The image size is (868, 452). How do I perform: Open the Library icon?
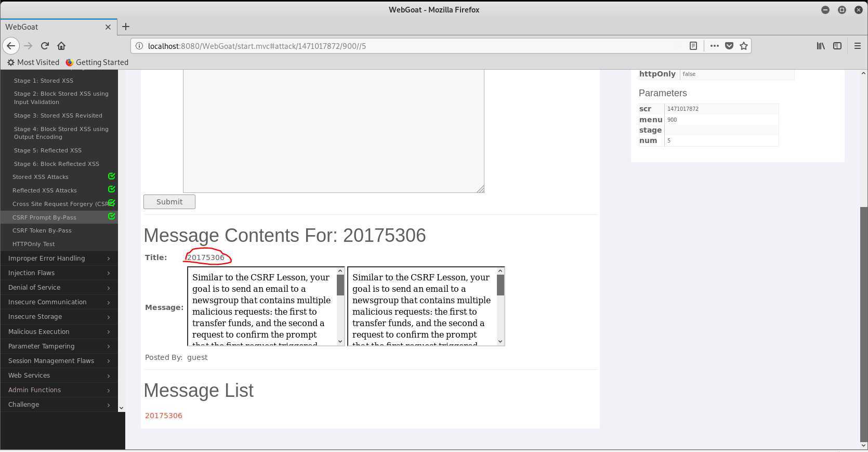coord(821,46)
